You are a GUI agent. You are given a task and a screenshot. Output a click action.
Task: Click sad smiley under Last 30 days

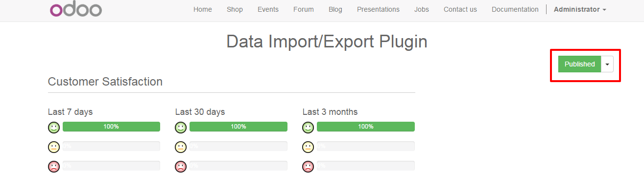pos(181,167)
